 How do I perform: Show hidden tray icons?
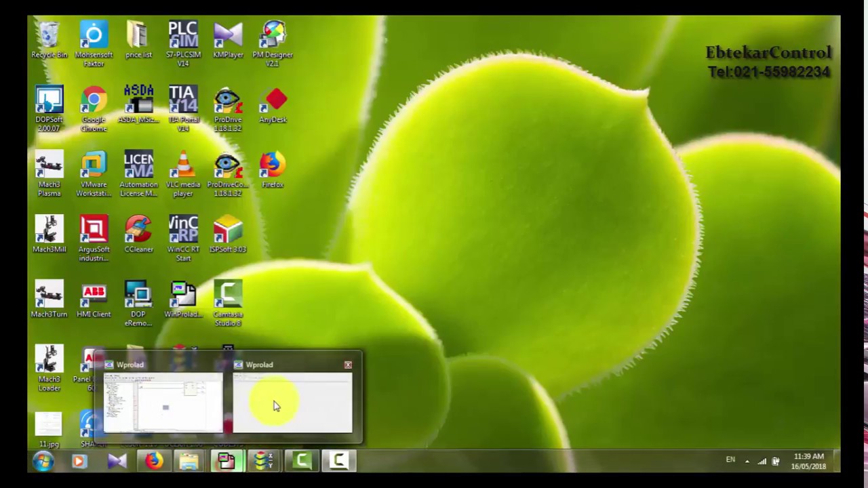(747, 462)
